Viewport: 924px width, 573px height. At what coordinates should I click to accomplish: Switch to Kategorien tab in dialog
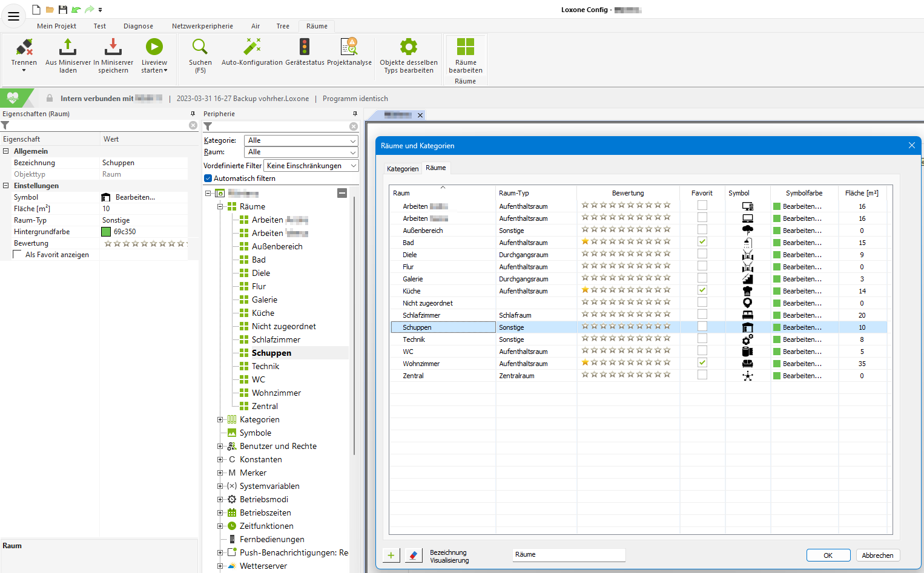pyautogui.click(x=403, y=169)
